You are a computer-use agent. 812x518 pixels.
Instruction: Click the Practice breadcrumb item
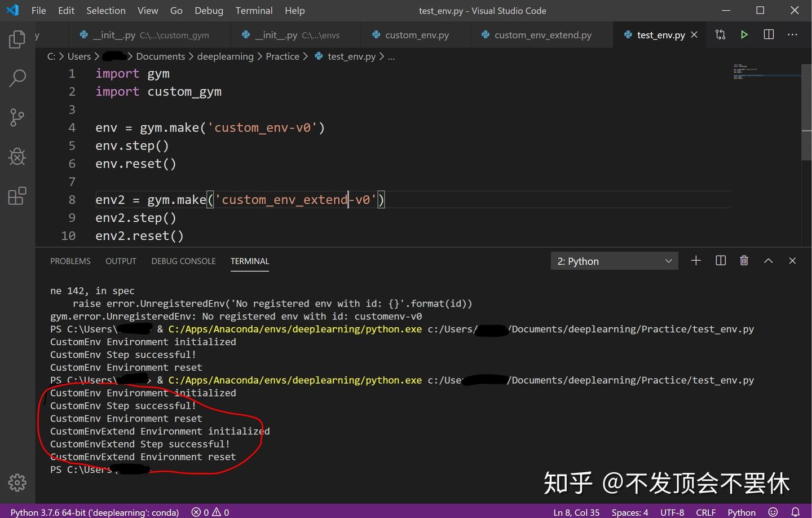click(x=282, y=56)
